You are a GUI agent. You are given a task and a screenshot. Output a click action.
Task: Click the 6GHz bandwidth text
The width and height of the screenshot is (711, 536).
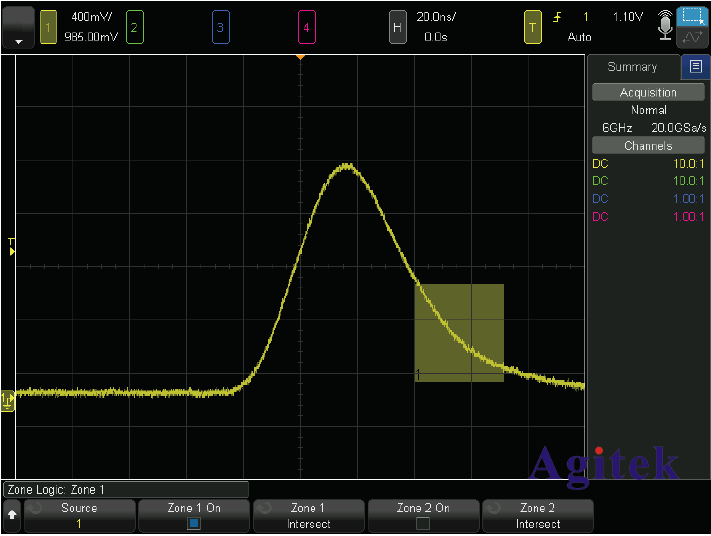coord(617,128)
